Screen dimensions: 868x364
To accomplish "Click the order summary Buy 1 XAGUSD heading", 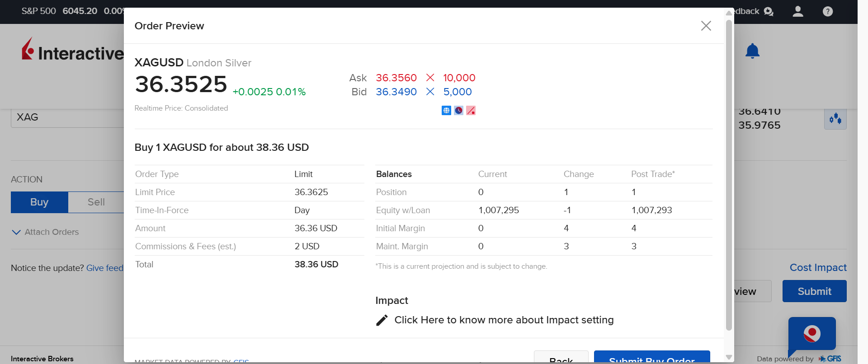I will coord(222,147).
